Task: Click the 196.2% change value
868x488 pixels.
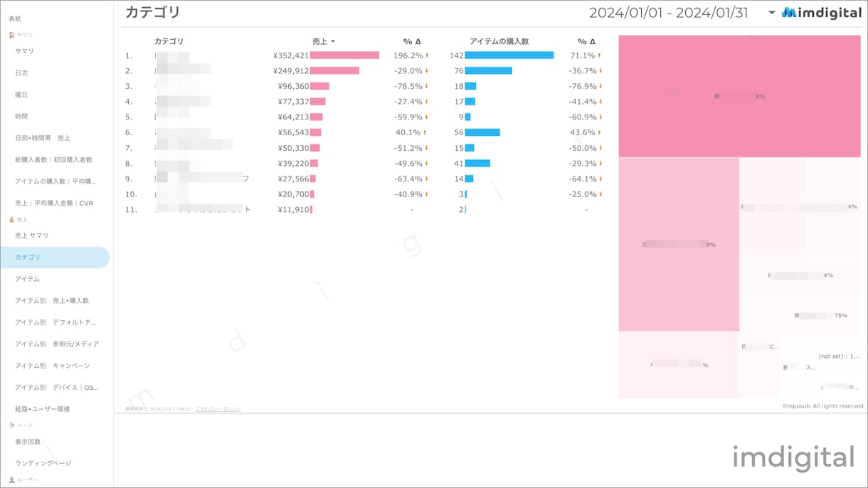Action: (x=408, y=55)
